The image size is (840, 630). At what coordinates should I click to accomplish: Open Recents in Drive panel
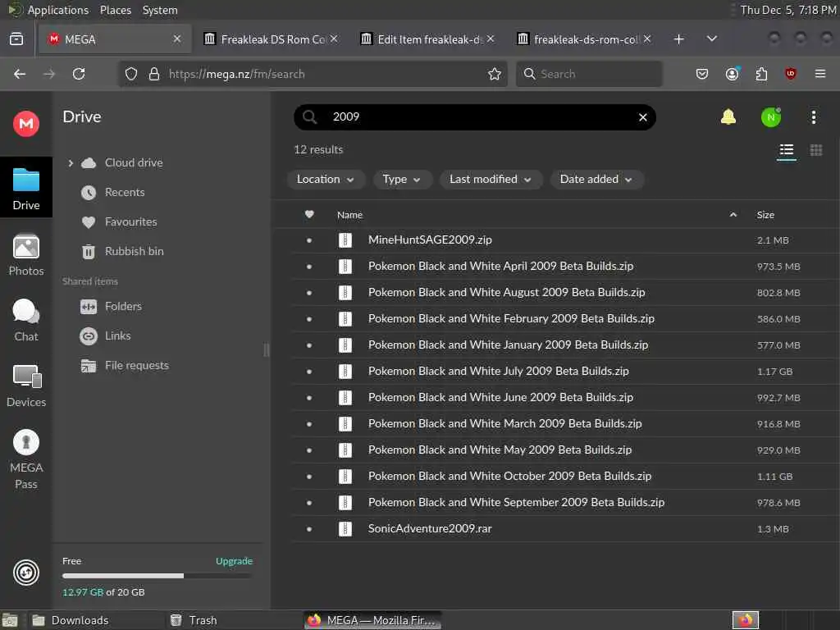[x=125, y=192]
